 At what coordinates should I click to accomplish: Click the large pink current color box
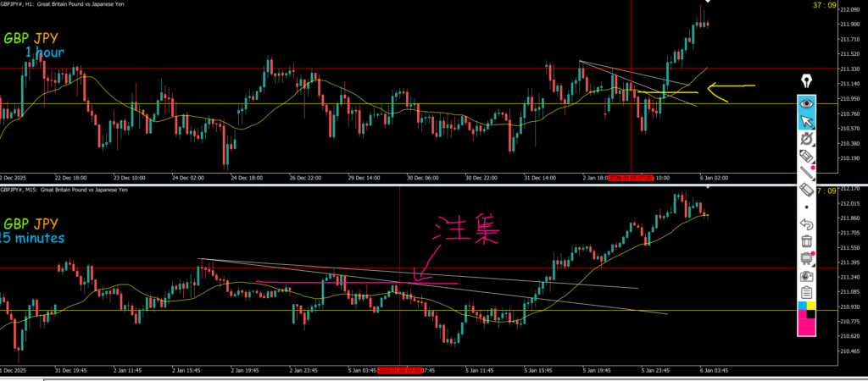point(807,328)
